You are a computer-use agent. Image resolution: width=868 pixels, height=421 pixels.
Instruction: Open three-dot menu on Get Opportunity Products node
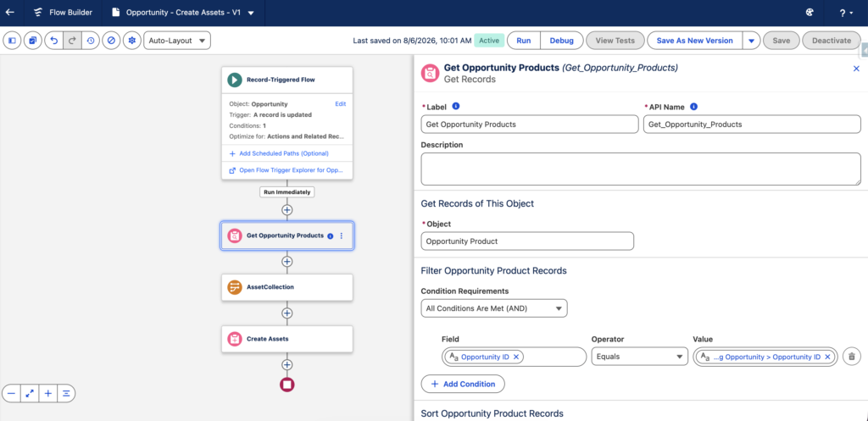click(x=341, y=235)
